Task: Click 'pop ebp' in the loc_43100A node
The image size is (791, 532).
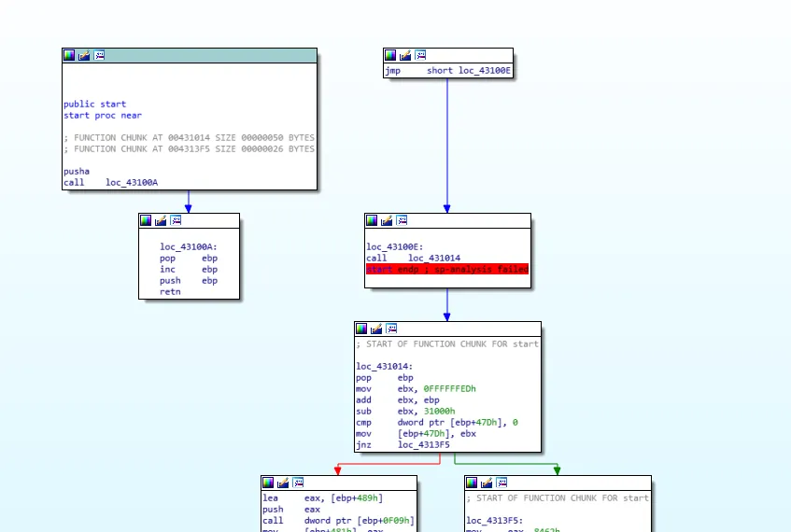Action: (x=189, y=259)
